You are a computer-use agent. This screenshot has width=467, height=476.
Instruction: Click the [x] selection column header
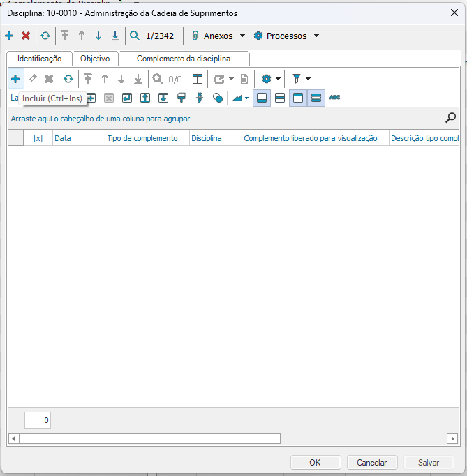38,138
